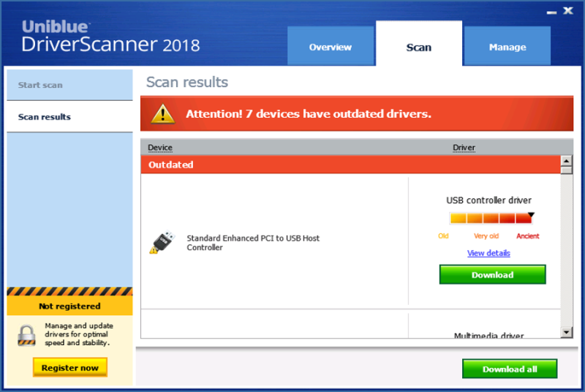The image size is (585, 392).
Task: Click the scrollbar thumb in results list
Action: pyautogui.click(x=566, y=170)
